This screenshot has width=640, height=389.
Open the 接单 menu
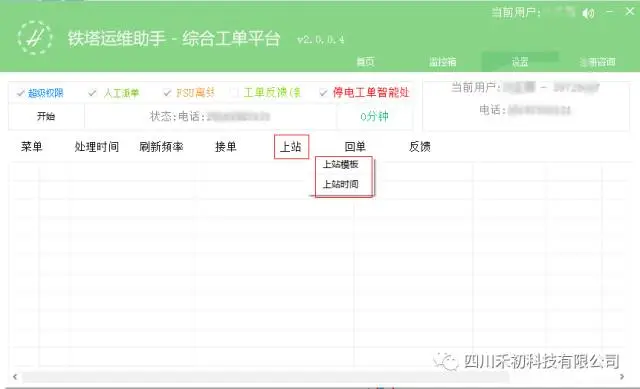226,147
